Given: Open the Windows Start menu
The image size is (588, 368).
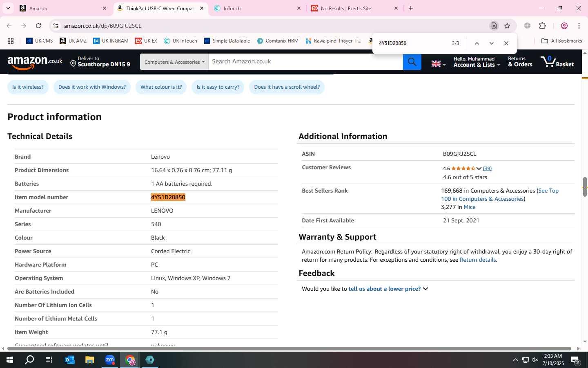Looking at the screenshot, I should (x=10, y=360).
